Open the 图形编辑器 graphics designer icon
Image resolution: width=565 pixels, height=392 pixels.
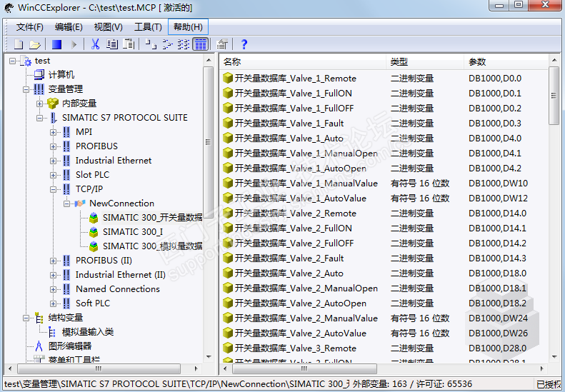point(39,346)
